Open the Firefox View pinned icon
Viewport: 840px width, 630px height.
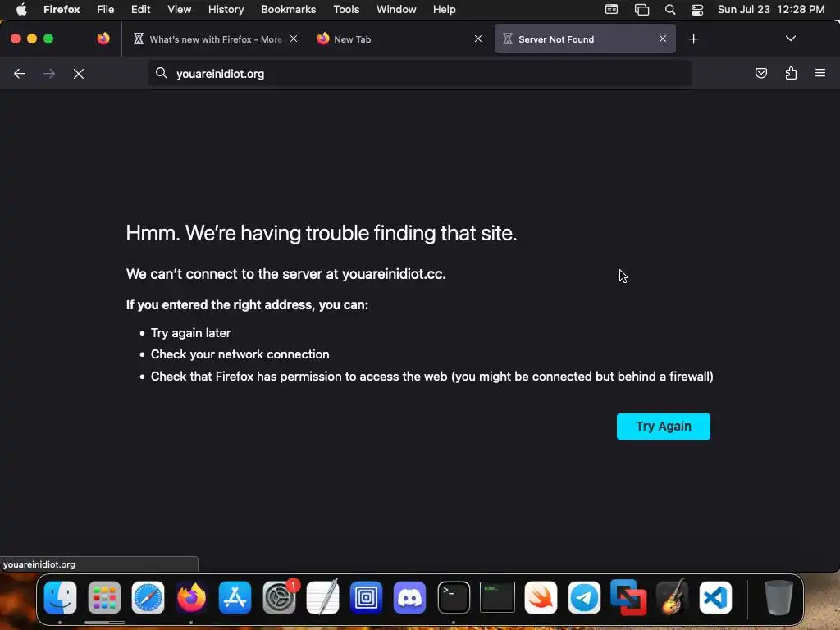click(x=103, y=39)
